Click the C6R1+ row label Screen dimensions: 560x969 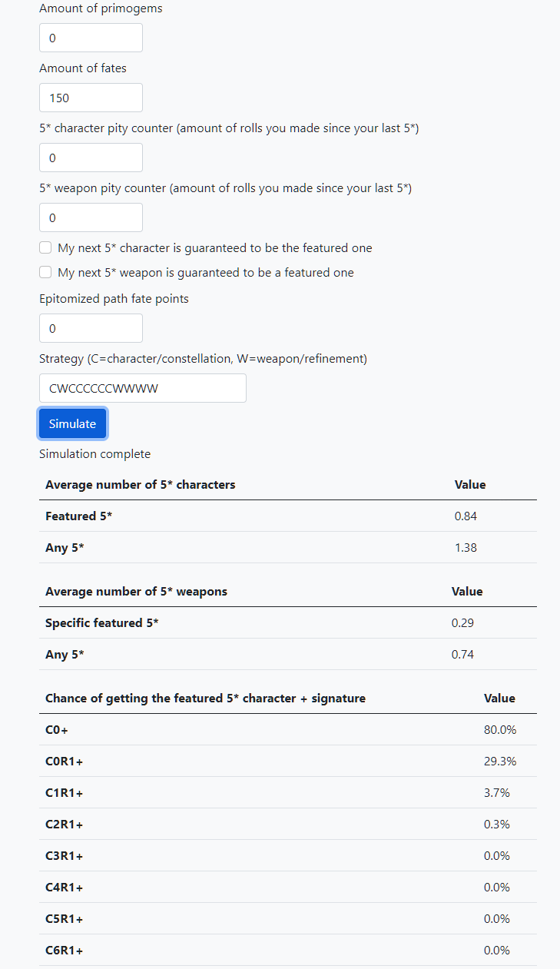coord(64,951)
